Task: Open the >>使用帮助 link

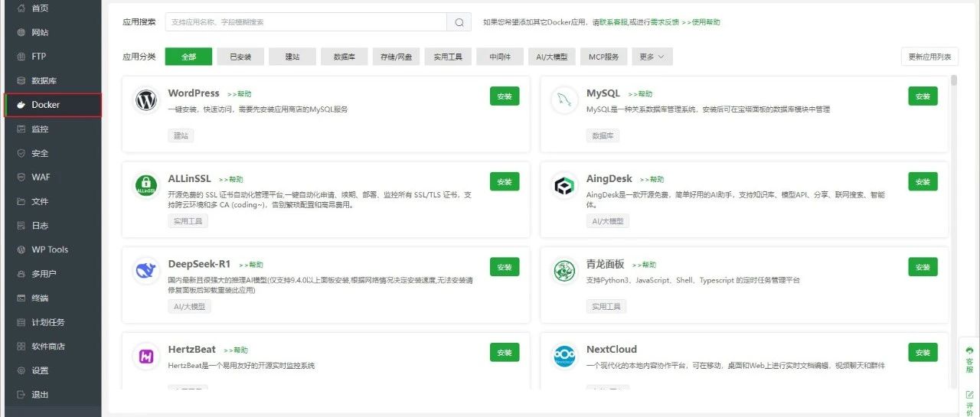Action: click(701, 22)
